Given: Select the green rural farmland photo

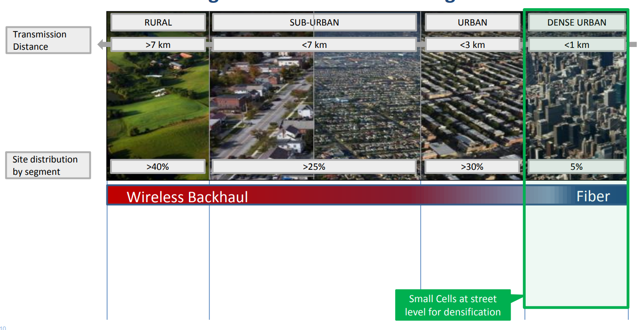Looking at the screenshot, I should (x=158, y=96).
